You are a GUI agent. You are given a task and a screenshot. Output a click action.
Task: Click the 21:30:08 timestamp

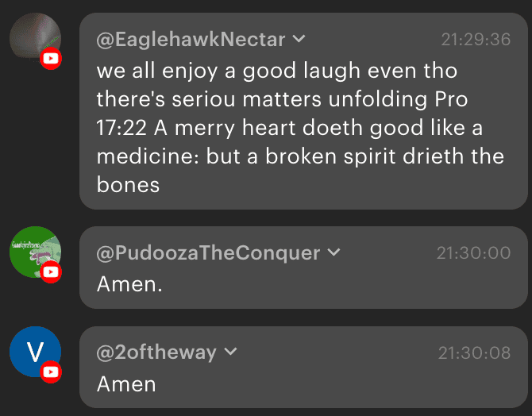474,352
